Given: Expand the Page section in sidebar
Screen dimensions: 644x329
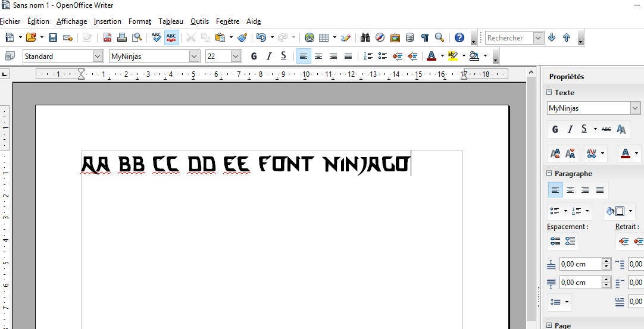Looking at the screenshot, I should click(549, 325).
